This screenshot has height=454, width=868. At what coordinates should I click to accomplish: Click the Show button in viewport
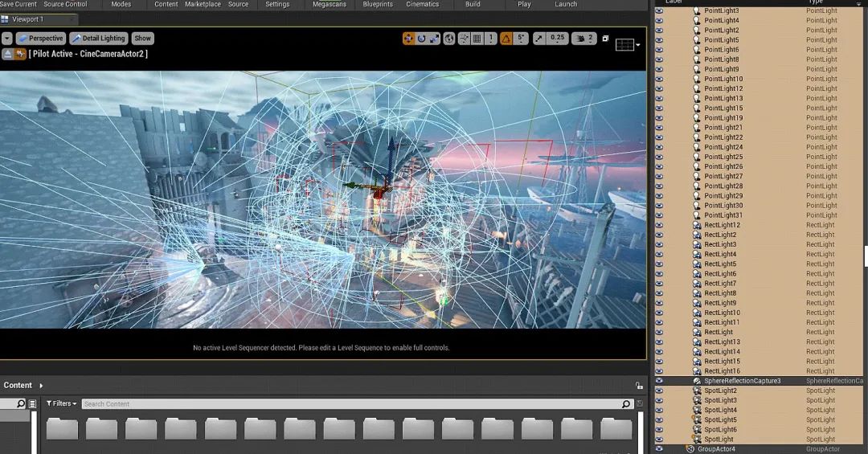click(x=142, y=39)
